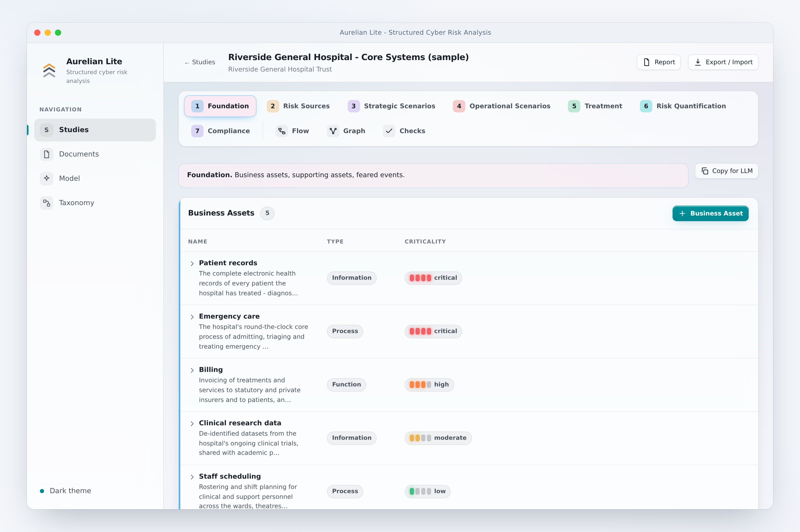Screen dimensions: 800x532
Task: Click the Checks checkmark icon
Action: click(389, 131)
